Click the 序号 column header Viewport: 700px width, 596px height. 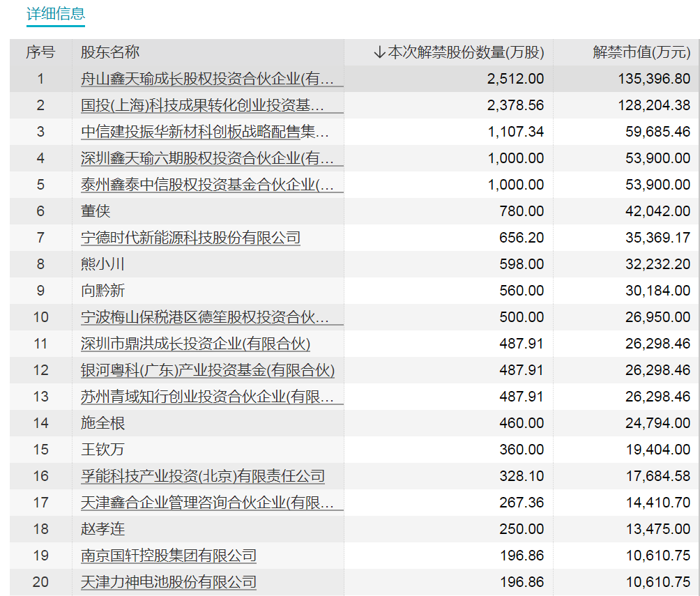click(40, 52)
